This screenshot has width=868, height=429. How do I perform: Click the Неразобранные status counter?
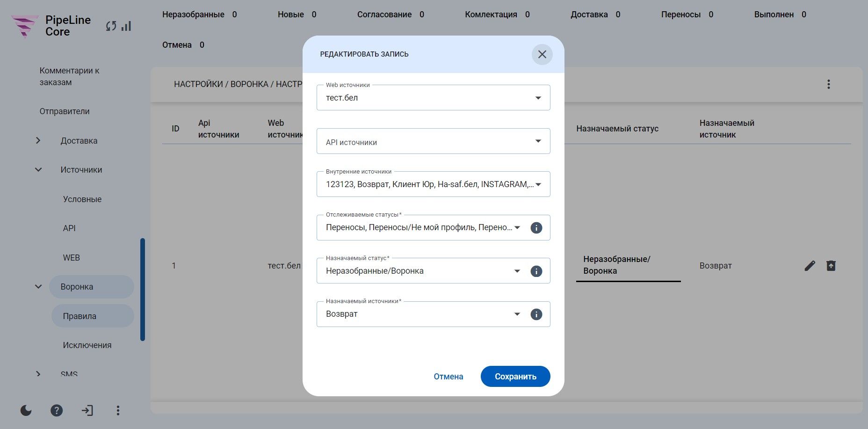click(x=200, y=15)
